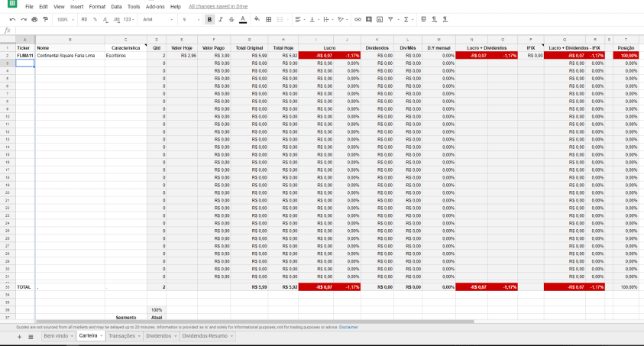Screen dimensions: 644x346
Task: Click the merge cells icon
Action: [x=280, y=19]
